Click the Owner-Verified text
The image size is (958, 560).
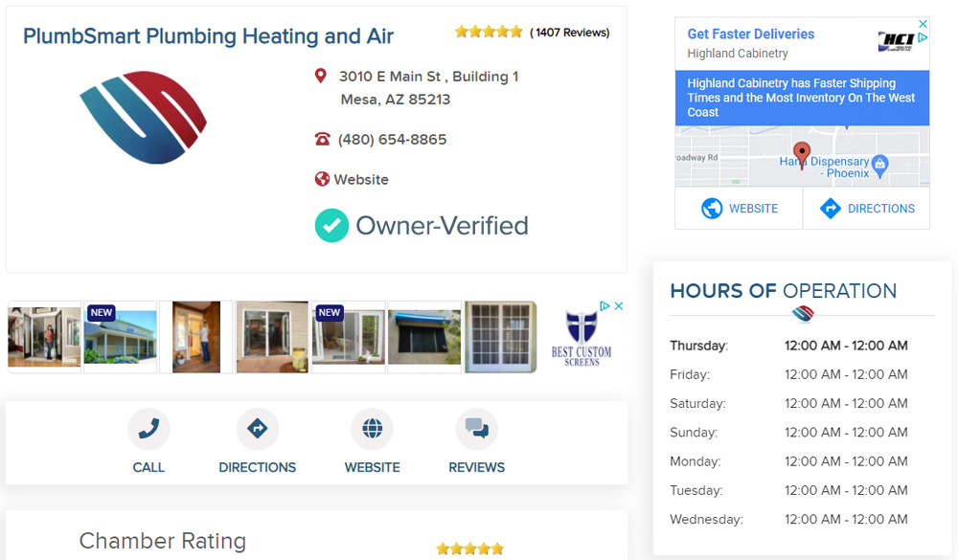442,225
